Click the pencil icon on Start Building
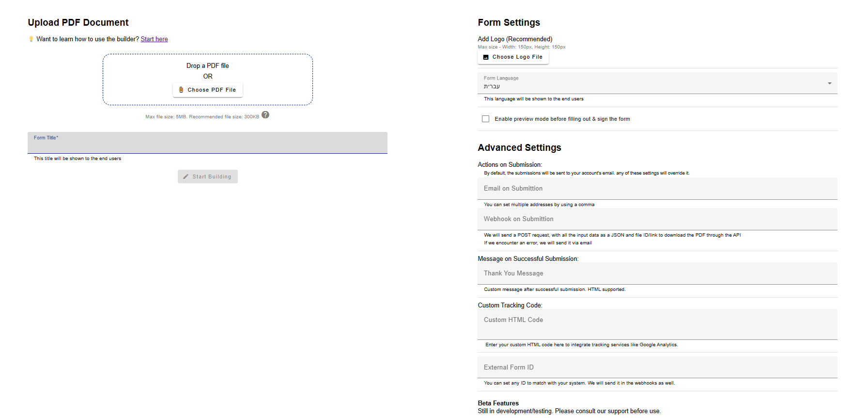Screen dimensions: 868x418 pyautogui.click(x=186, y=177)
